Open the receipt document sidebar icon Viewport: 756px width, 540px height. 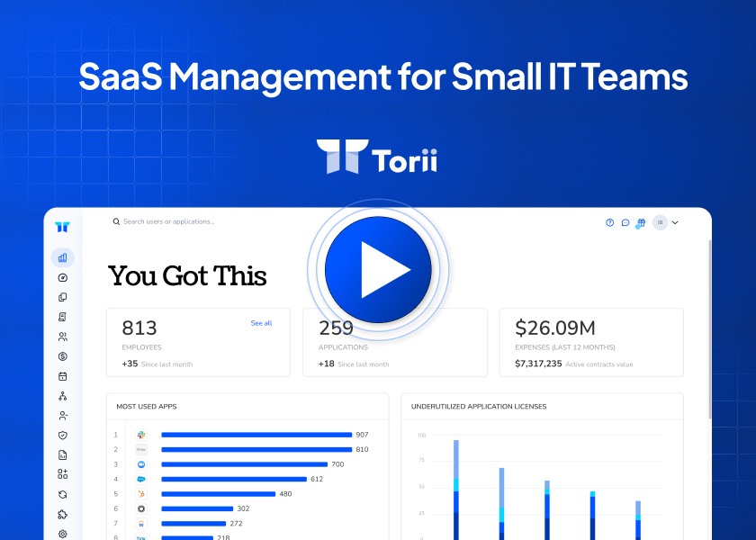click(63, 317)
